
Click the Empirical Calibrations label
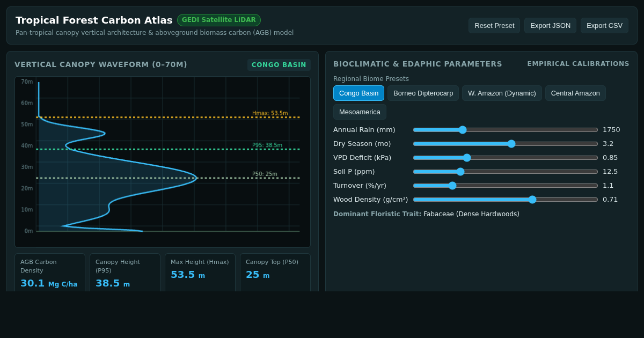(x=578, y=64)
